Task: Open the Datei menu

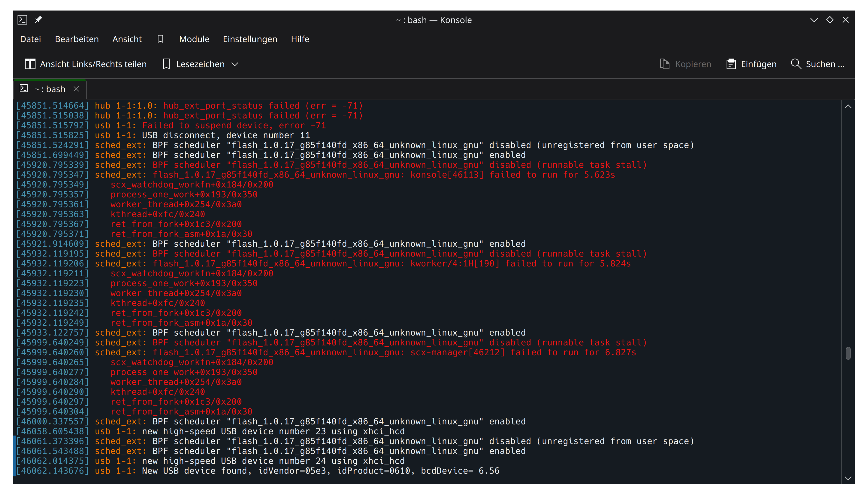Action: (30, 39)
